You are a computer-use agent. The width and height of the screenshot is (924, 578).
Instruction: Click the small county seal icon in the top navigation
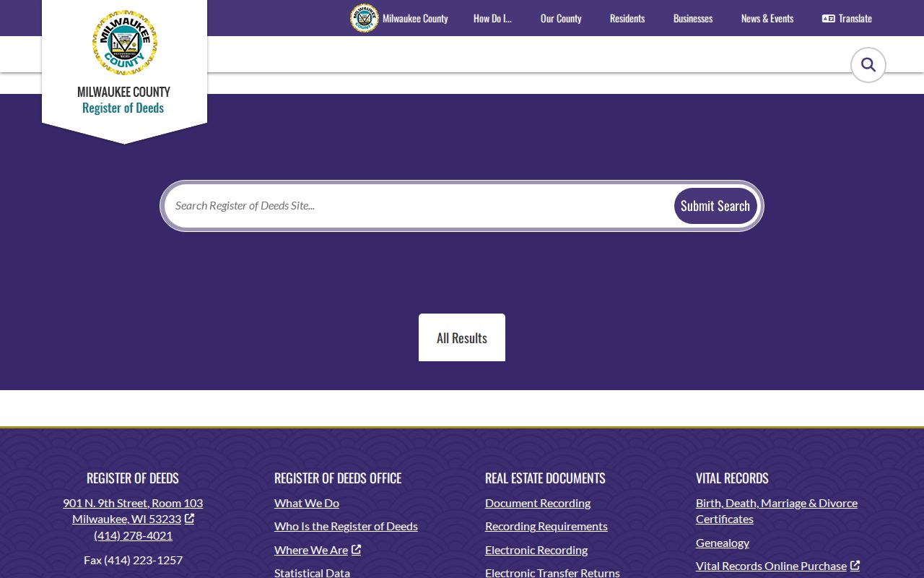(x=365, y=18)
